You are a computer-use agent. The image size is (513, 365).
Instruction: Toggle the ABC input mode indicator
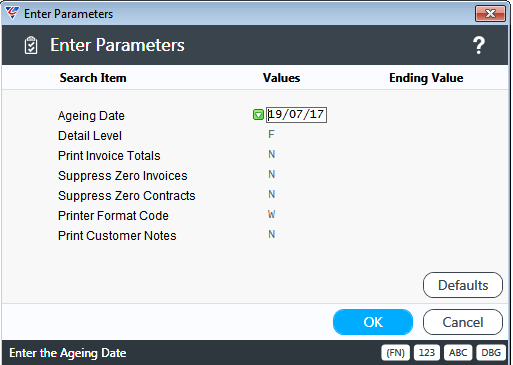(x=458, y=353)
